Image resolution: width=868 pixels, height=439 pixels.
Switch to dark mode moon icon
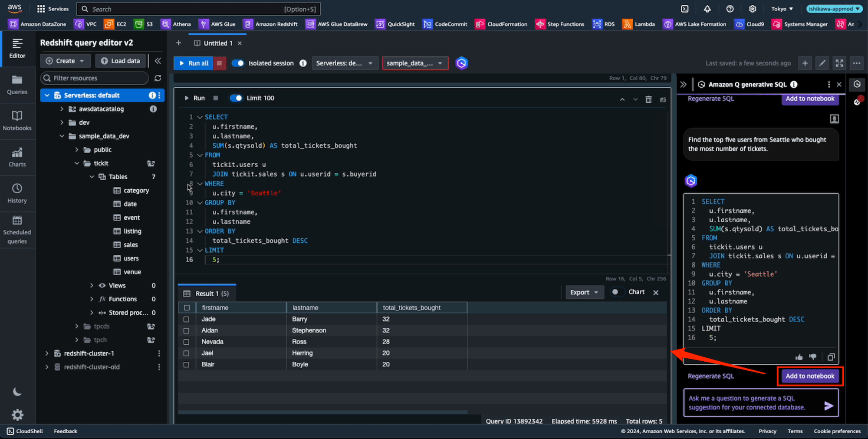(x=17, y=392)
